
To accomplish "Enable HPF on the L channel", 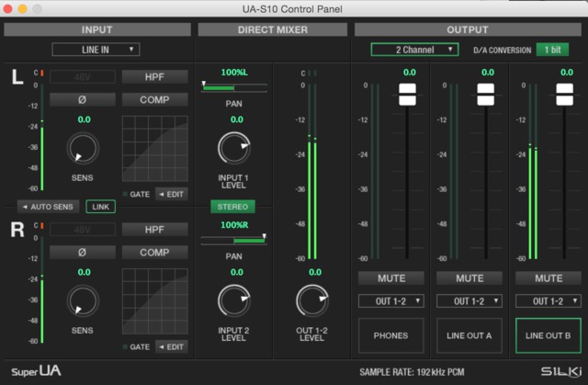I will point(154,76).
